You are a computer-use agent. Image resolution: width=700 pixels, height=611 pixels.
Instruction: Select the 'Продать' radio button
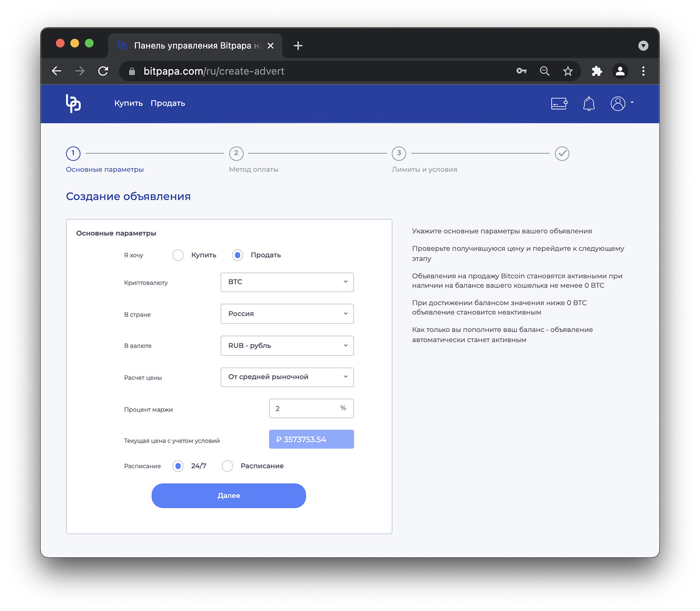pos(238,255)
